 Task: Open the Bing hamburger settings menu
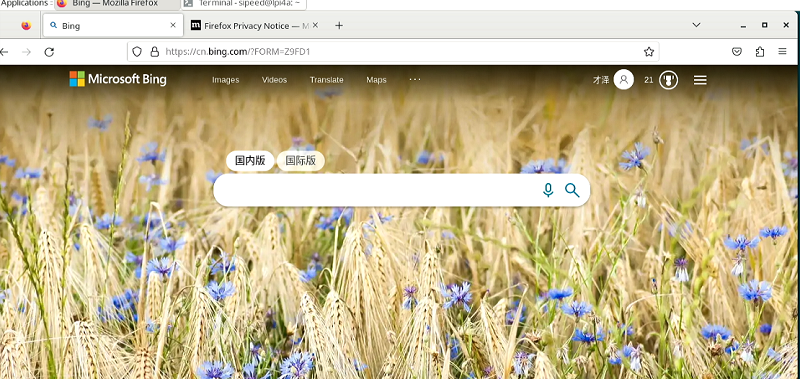(x=700, y=80)
